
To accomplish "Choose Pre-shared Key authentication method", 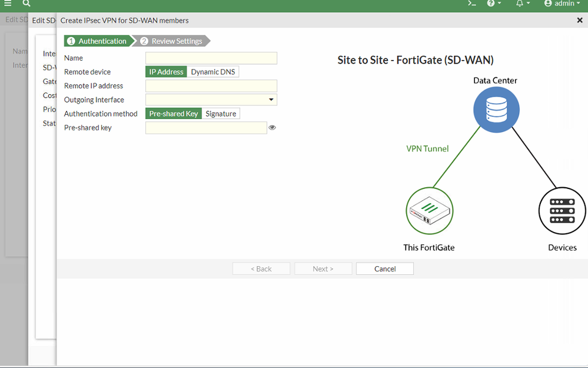I will (174, 114).
